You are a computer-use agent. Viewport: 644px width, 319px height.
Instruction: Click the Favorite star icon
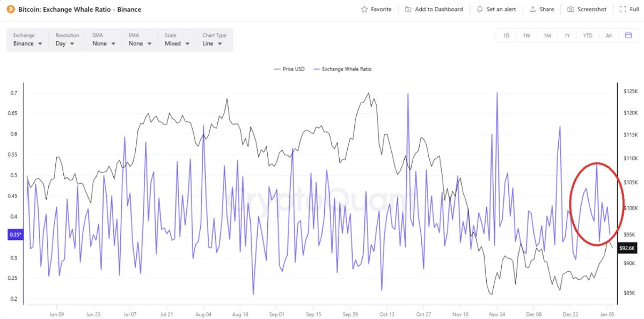coord(364,9)
